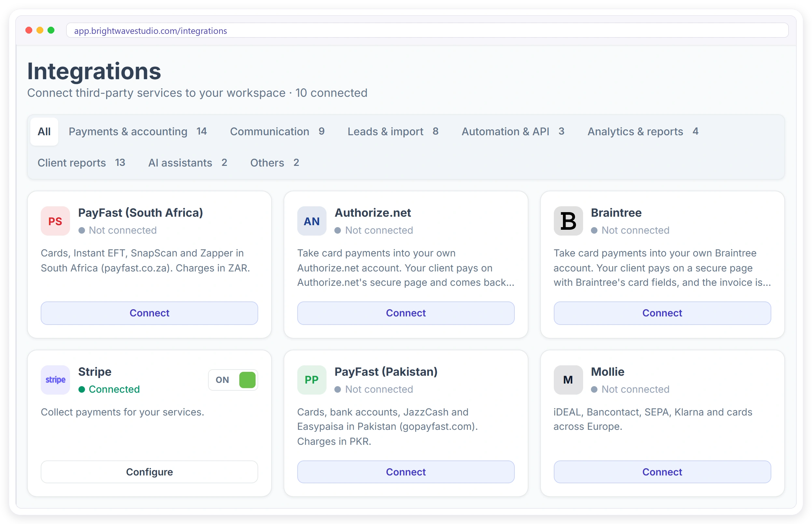
Task: Connect PayFast (Pakistan)
Action: (x=406, y=472)
